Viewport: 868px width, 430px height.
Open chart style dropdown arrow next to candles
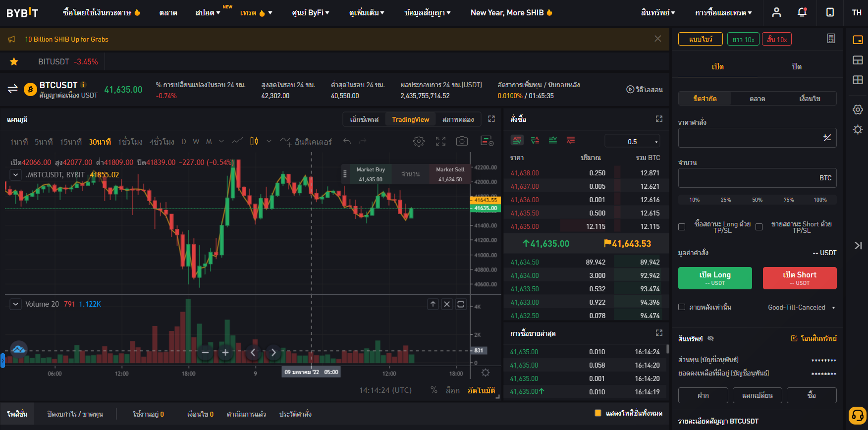(x=269, y=142)
